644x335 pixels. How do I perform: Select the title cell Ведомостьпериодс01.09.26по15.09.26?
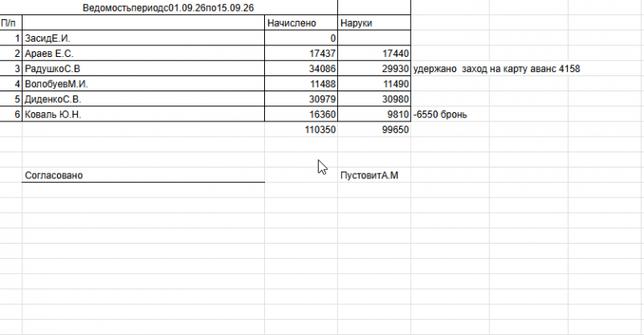(x=169, y=8)
